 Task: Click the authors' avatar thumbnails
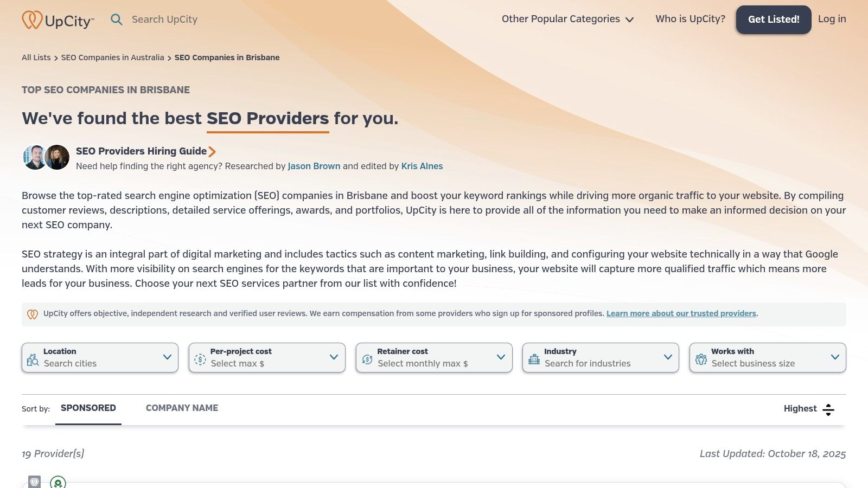point(46,157)
